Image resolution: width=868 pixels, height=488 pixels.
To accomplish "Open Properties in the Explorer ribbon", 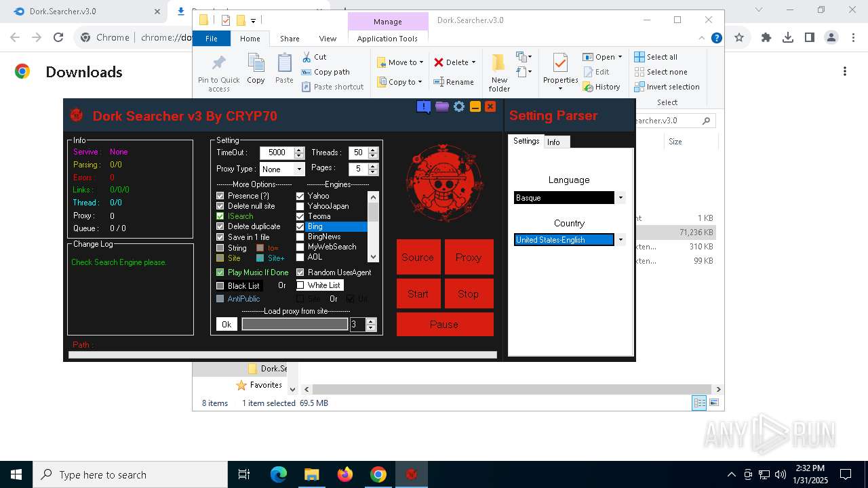I will point(560,72).
